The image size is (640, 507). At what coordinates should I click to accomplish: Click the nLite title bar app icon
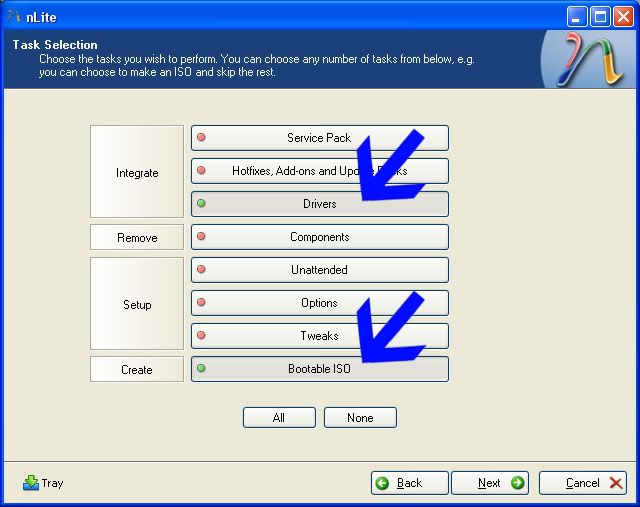[x=13, y=16]
